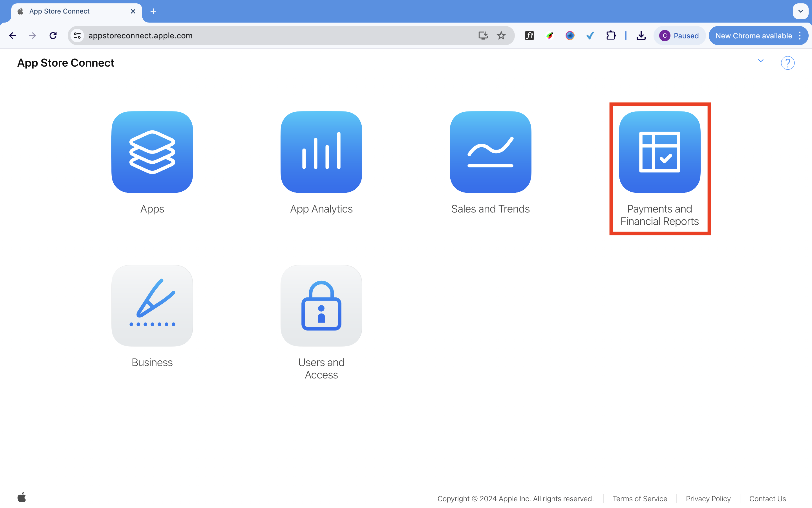
Task: Open Chrome three-dot menu
Action: click(x=800, y=36)
